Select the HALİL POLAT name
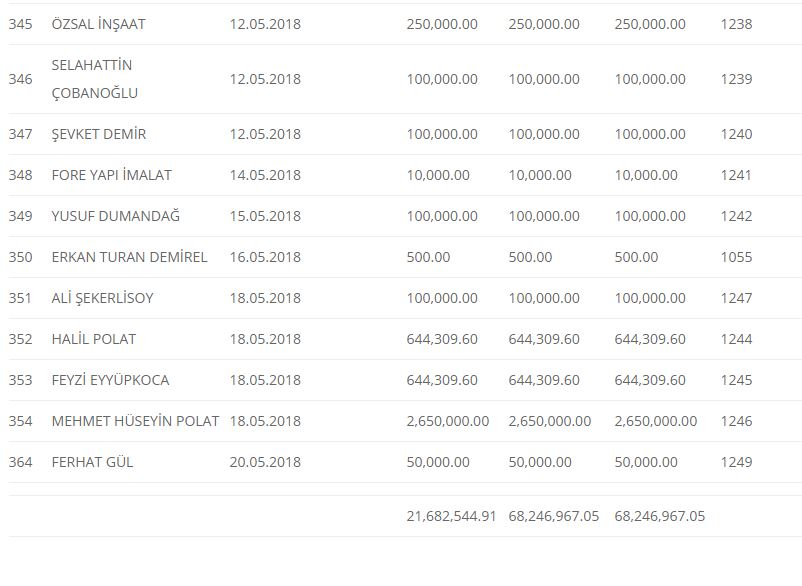 (93, 339)
